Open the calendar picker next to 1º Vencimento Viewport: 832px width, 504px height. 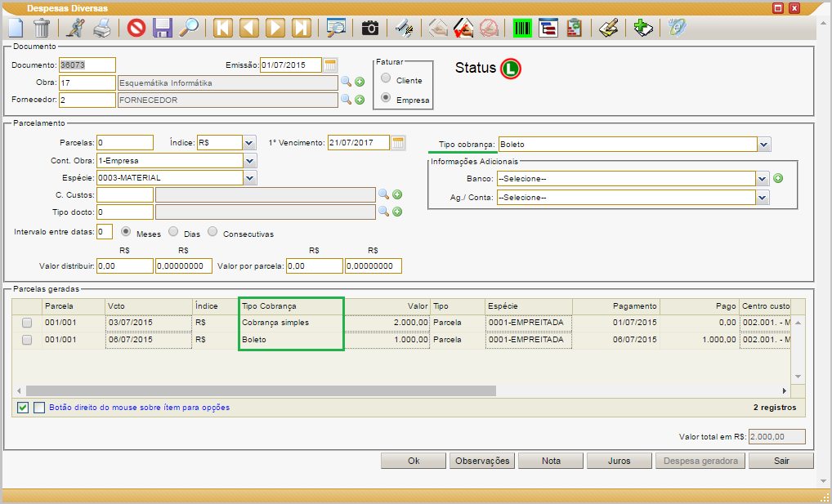pyautogui.click(x=398, y=143)
